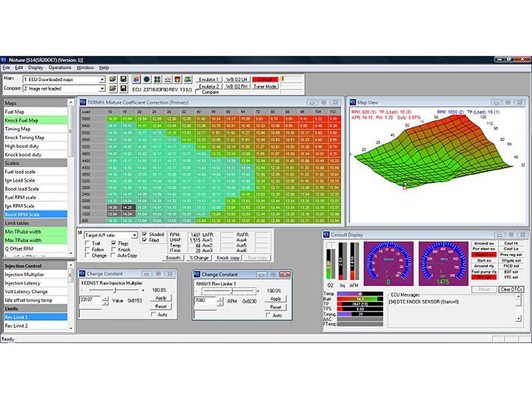
Task: Enable Auto checkbox in Rev Limiter window
Action: 268,315
